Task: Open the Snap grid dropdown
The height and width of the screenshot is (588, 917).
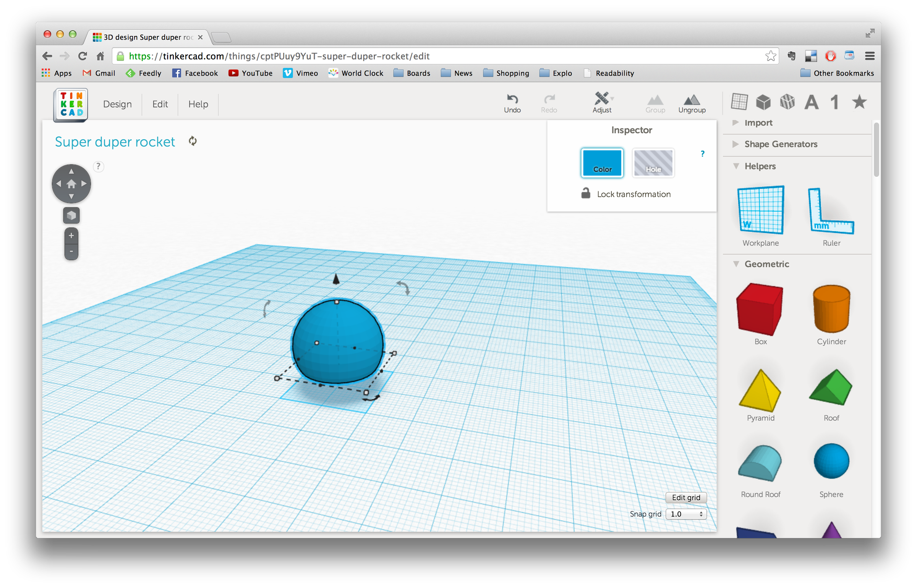Action: coord(686,514)
